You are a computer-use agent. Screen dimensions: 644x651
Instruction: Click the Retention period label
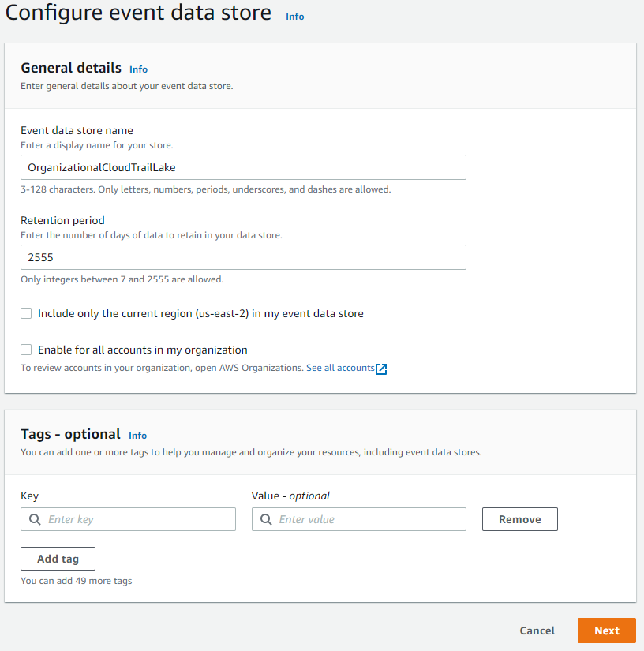pos(62,220)
